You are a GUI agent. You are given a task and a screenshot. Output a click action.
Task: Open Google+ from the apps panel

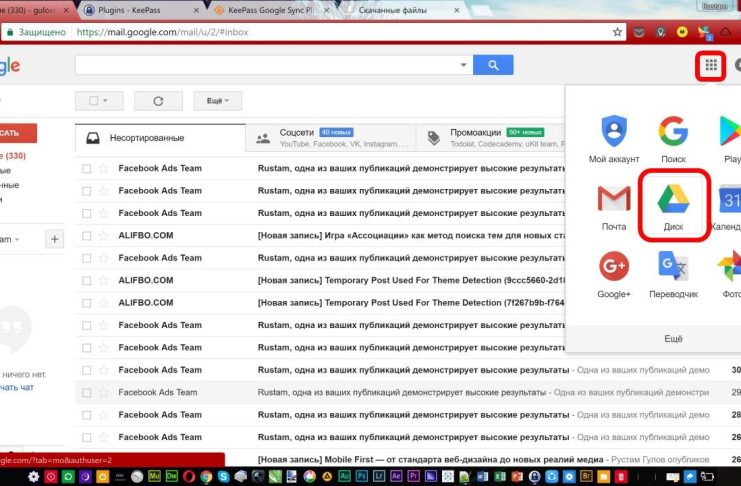point(614,274)
